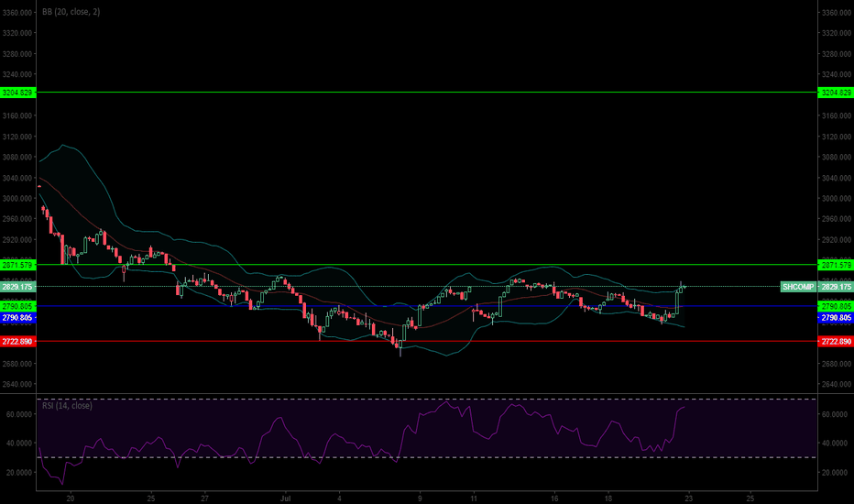
Task: Click the blue 2790.805 label on left axis
Action: 17,318
